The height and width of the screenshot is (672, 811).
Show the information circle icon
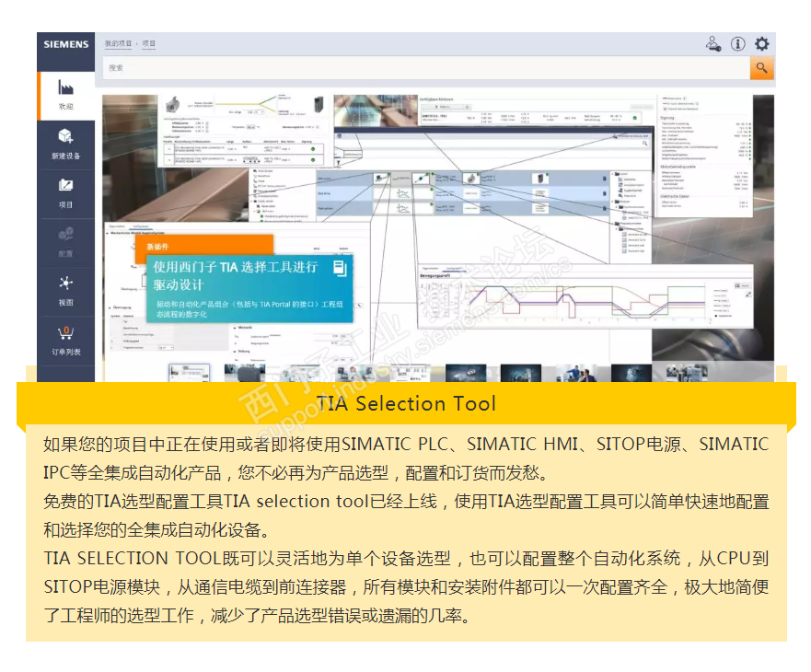(x=738, y=44)
